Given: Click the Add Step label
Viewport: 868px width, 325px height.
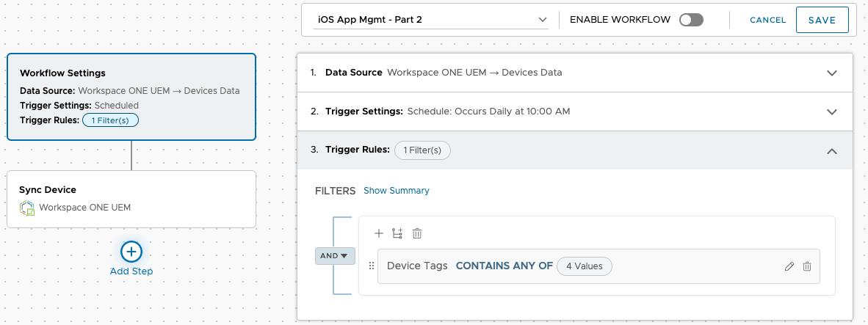Looking at the screenshot, I should click(x=131, y=271).
